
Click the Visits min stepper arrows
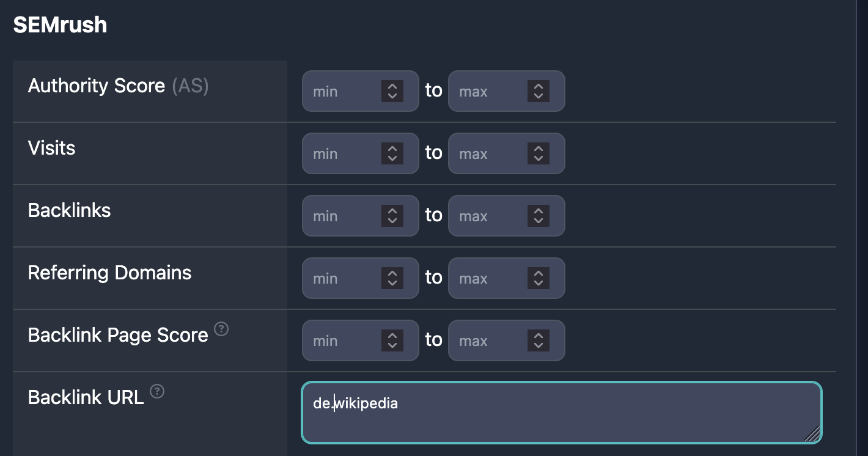tap(392, 153)
